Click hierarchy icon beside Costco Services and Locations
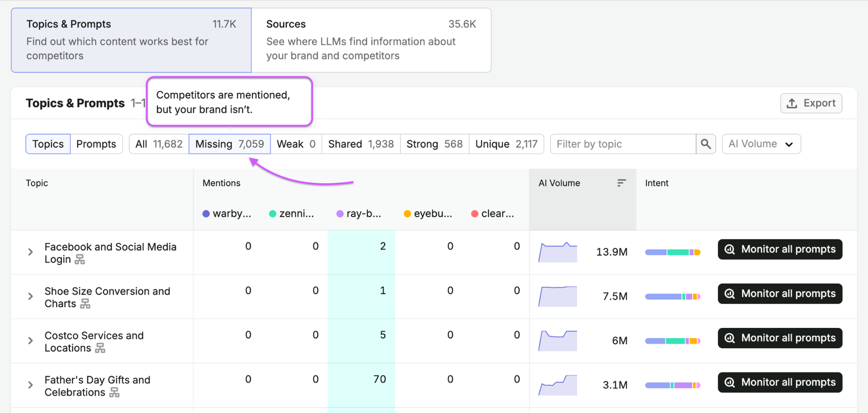Screen dimensions: 868x413 [x=100, y=349]
